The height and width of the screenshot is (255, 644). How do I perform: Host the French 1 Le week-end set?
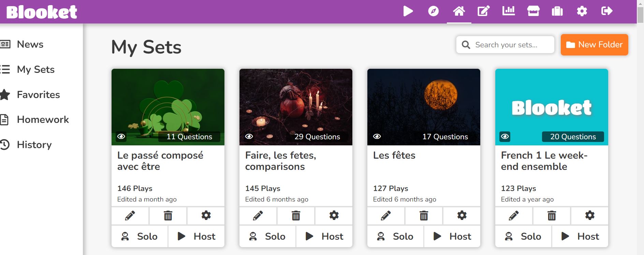click(x=580, y=236)
